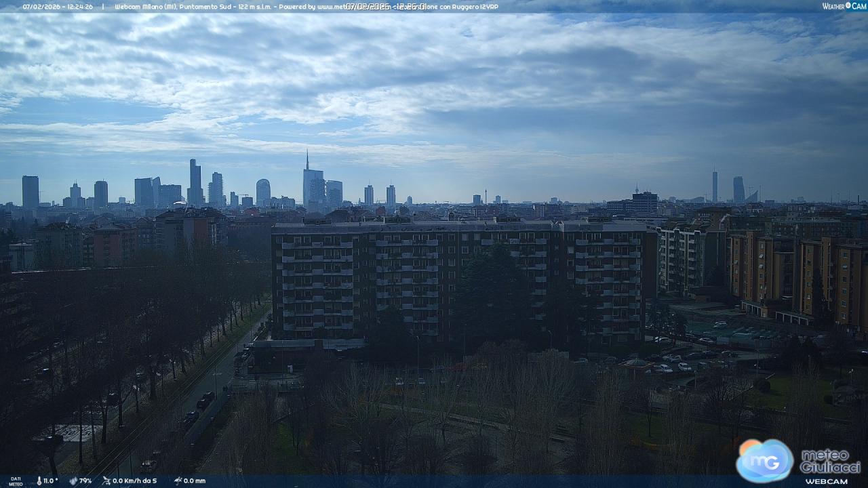Click the mG cloud logo

click(x=765, y=461)
